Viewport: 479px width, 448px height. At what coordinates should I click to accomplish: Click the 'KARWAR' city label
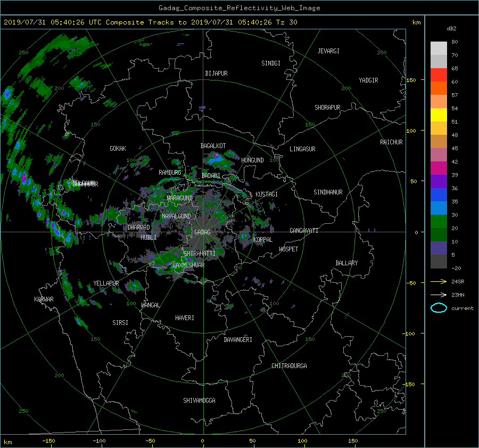[x=44, y=299]
